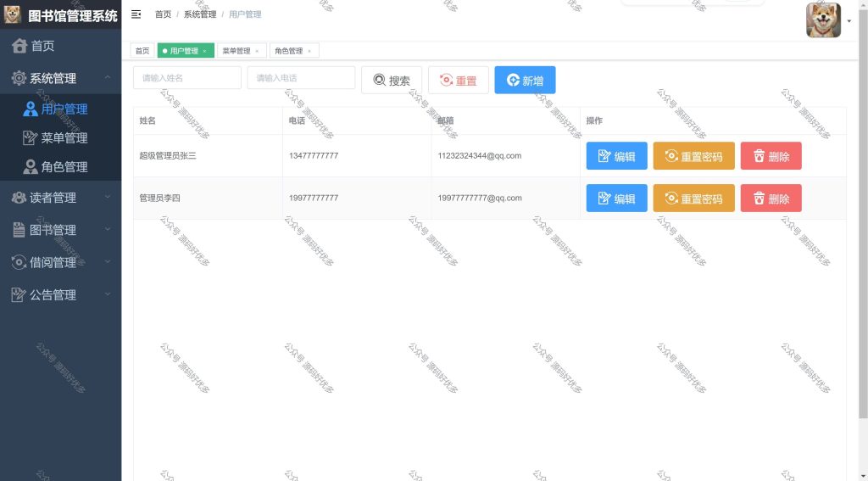
Task: Click the 公告管理 notepad icon
Action: click(x=19, y=295)
